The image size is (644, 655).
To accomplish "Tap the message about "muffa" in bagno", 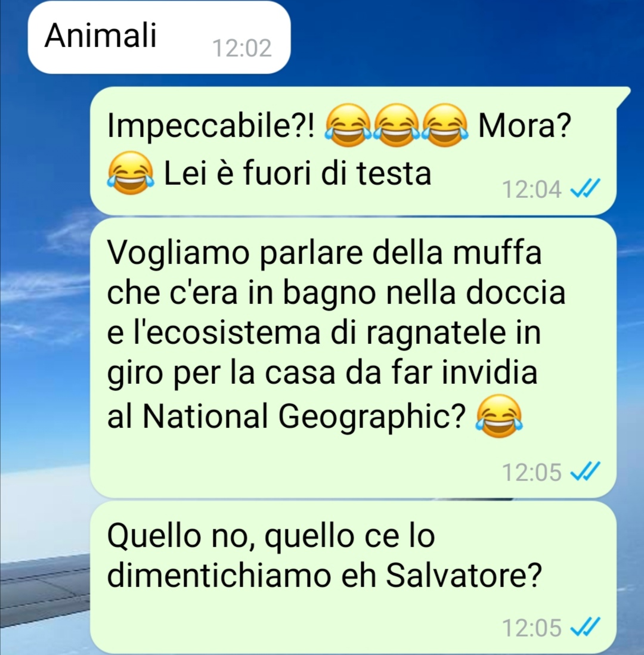I will click(x=353, y=358).
